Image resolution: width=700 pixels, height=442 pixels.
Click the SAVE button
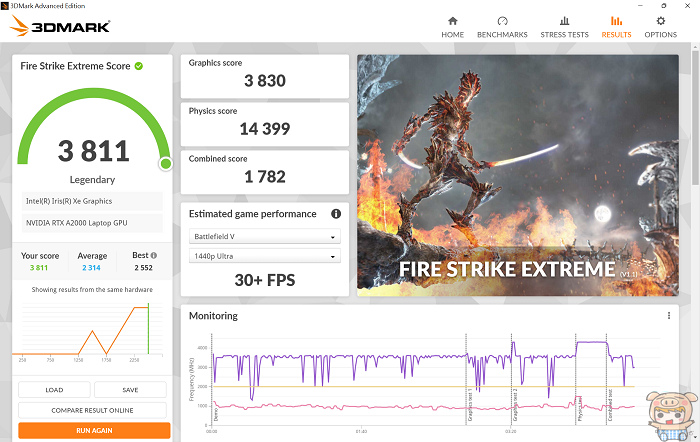pos(130,390)
